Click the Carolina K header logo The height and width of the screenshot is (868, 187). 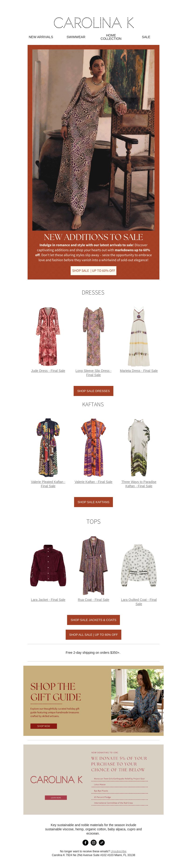pyautogui.click(x=94, y=23)
